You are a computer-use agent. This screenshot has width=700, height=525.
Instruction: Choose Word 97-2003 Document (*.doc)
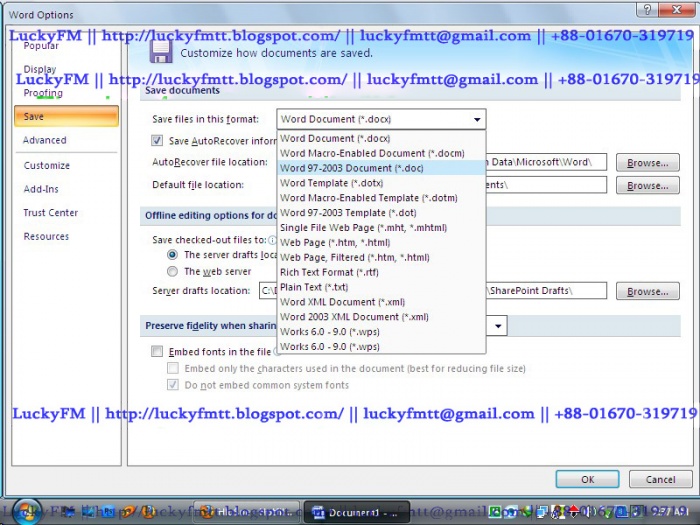pos(381,168)
